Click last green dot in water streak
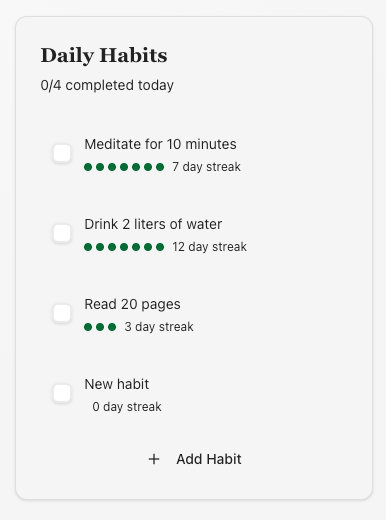Image resolution: width=386 pixels, height=520 pixels. click(x=160, y=247)
